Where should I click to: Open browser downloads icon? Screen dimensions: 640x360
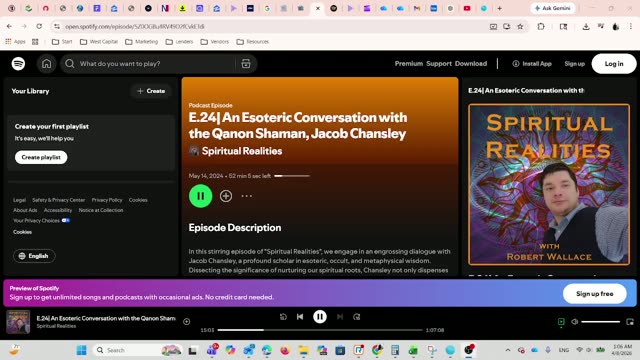click(586, 27)
